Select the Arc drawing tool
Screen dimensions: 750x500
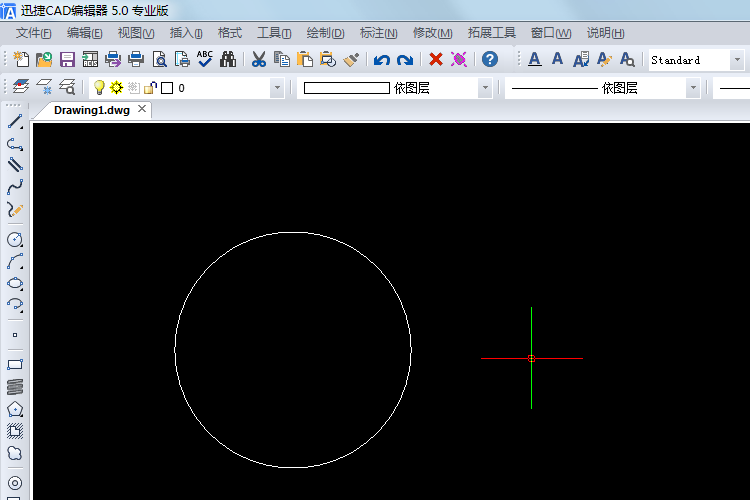(15, 261)
